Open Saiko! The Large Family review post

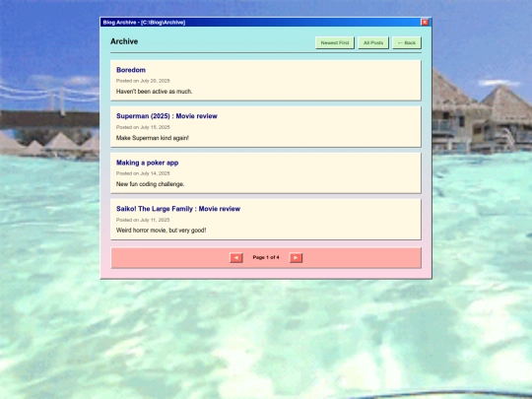point(178,209)
